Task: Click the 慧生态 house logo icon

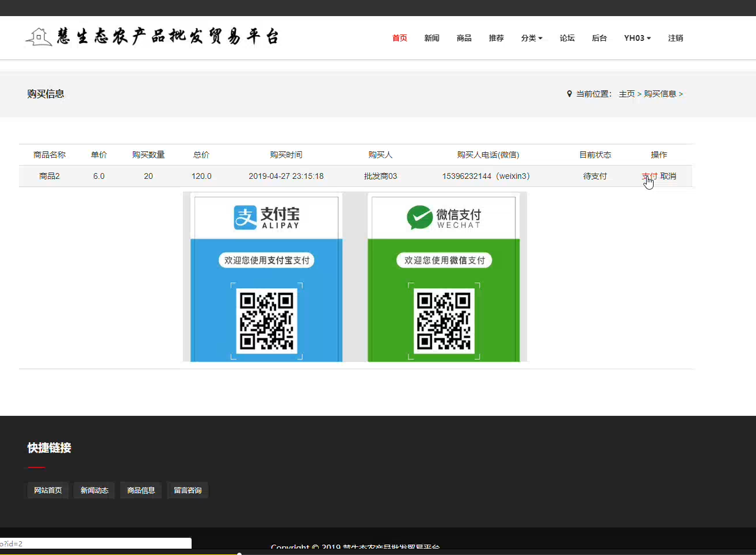Action: 38,36
